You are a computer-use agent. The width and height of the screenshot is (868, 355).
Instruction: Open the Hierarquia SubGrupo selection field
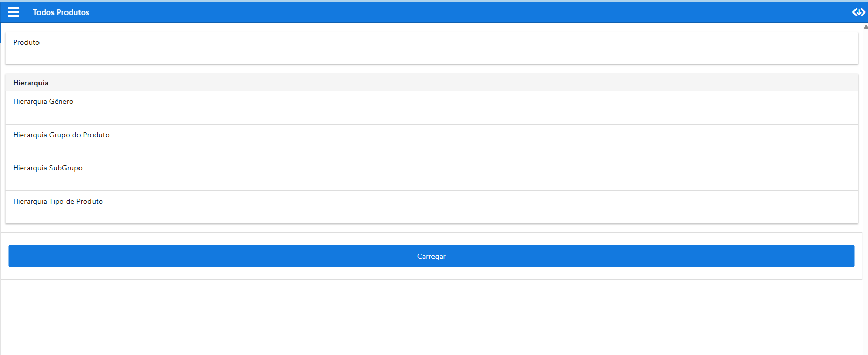[x=431, y=181]
